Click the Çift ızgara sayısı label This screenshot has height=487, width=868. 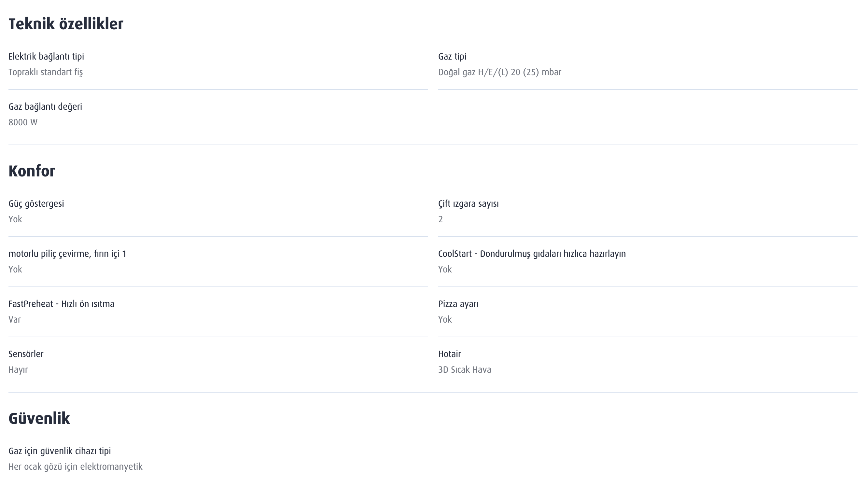[x=469, y=204]
